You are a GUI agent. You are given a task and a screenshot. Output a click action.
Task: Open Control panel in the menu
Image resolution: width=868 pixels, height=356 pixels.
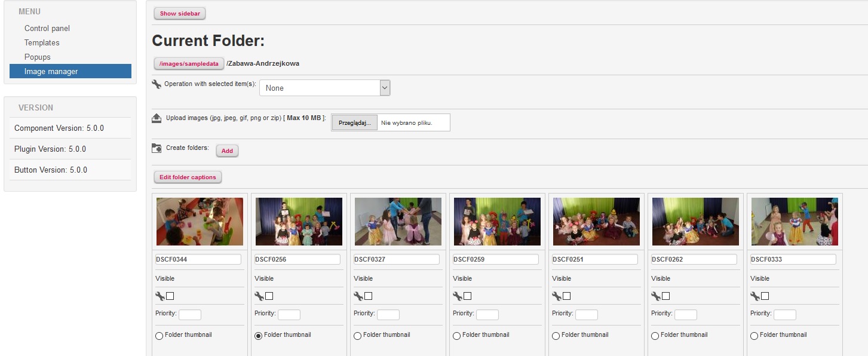click(47, 28)
